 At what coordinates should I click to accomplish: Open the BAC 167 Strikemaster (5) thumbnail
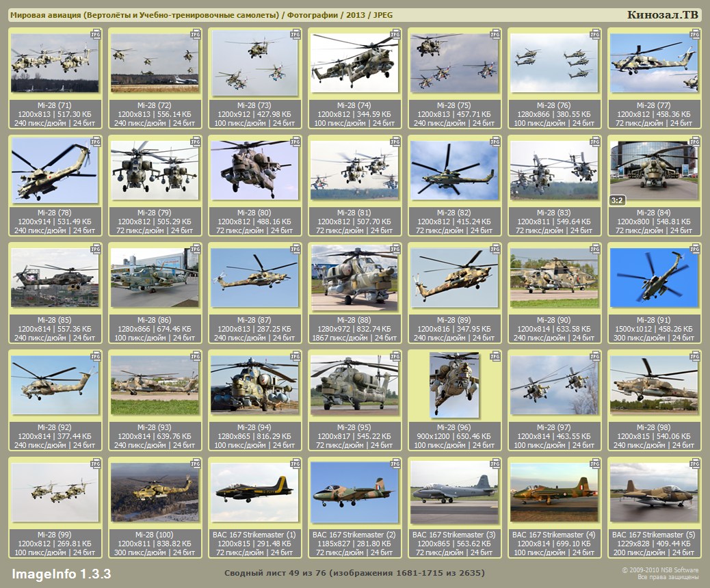[x=653, y=492]
